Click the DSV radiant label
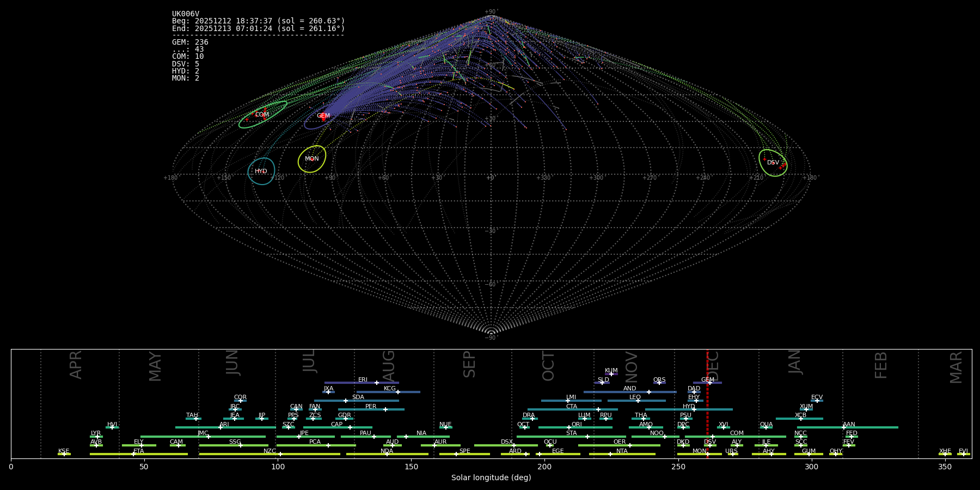 pos(773,163)
